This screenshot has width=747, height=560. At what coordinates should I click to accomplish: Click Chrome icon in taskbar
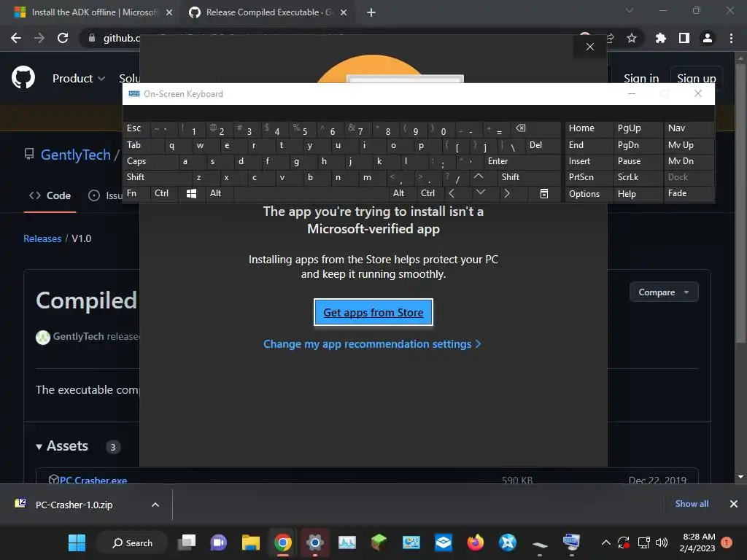tap(282, 542)
